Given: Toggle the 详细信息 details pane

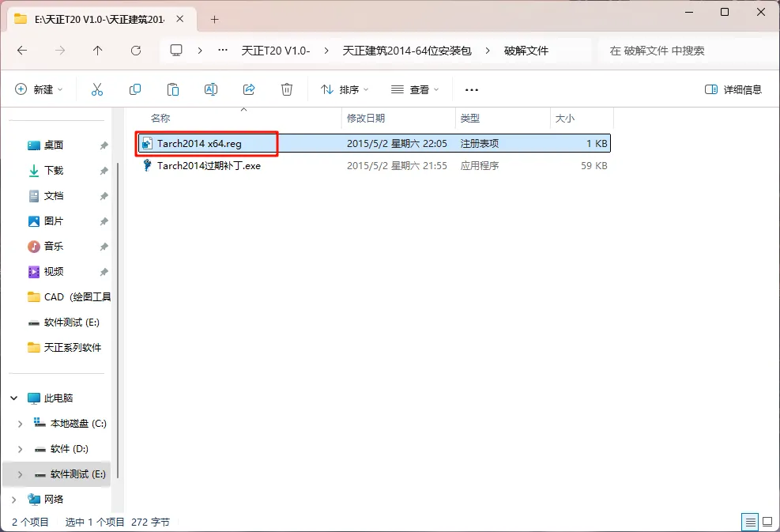Looking at the screenshot, I should [x=733, y=89].
